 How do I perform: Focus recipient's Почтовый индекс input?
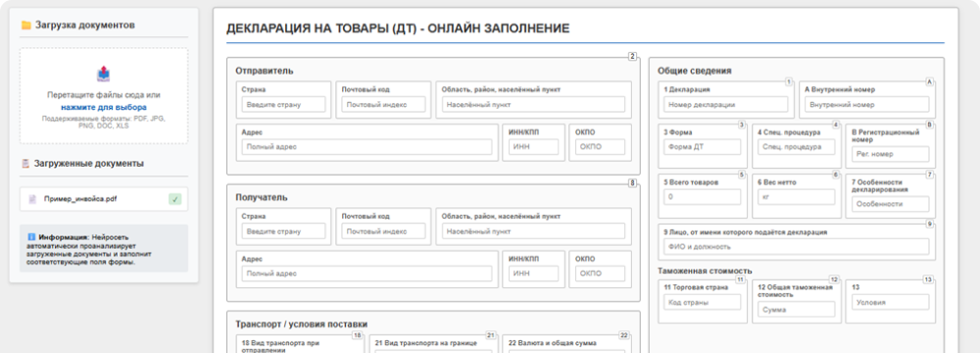[x=384, y=231]
